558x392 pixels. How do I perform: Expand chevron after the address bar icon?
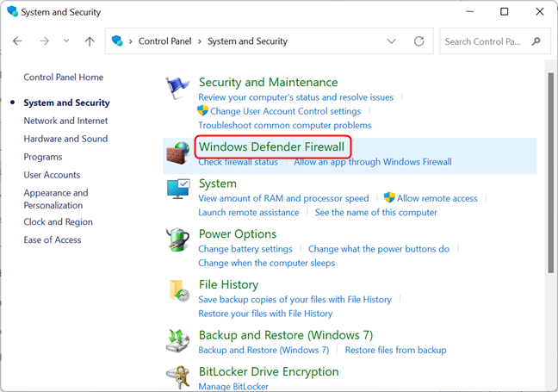pyautogui.click(x=131, y=41)
